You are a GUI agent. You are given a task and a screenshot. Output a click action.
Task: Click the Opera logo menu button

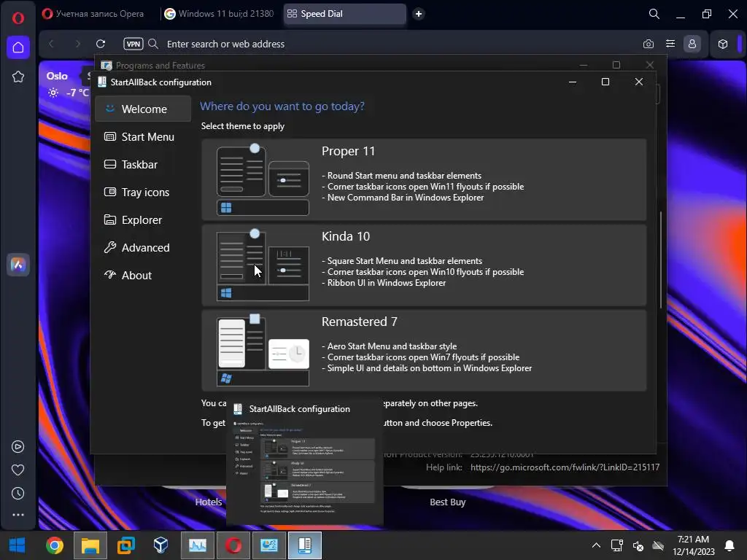[18, 18]
